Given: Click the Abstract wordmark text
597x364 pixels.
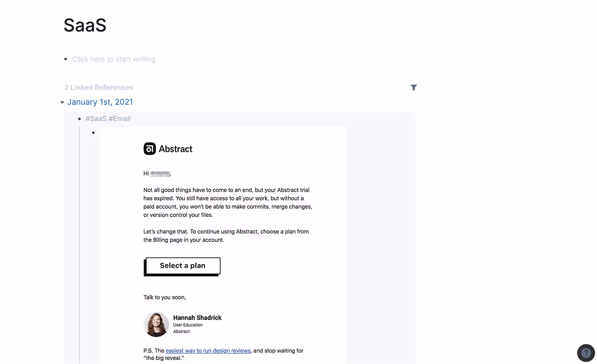Looking at the screenshot, I should [x=176, y=149].
